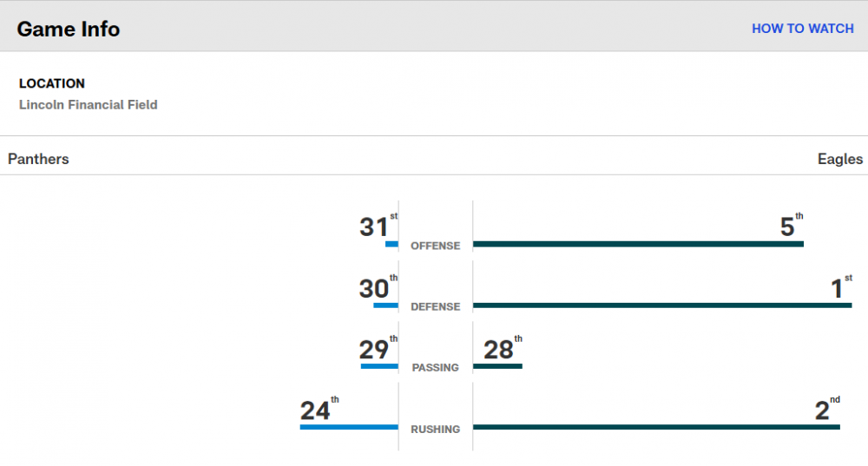Screen dimensions: 868x466
Task: Click the OFFENSE category label
Action: (x=435, y=246)
